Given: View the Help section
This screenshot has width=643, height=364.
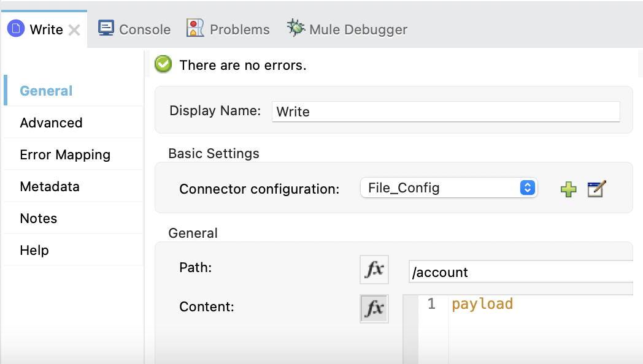Looking at the screenshot, I should click(x=34, y=250).
